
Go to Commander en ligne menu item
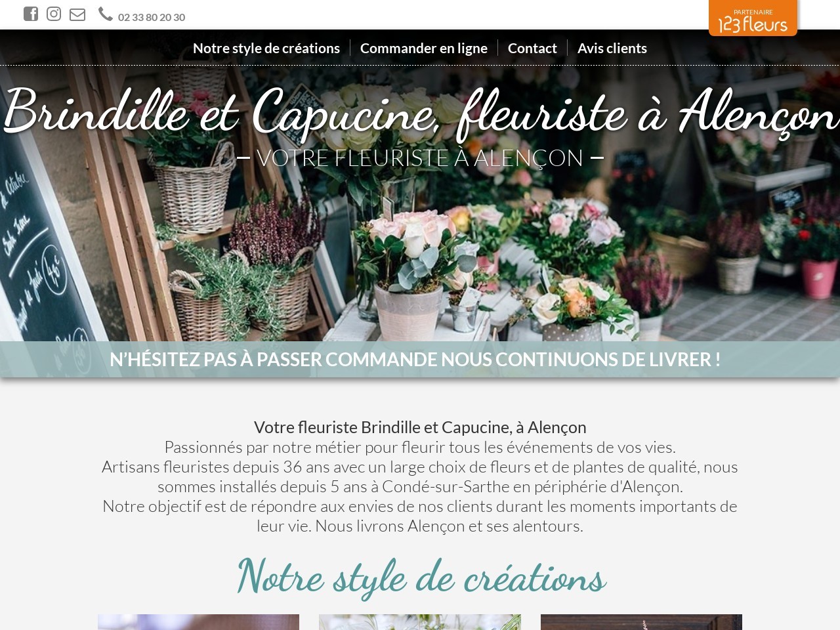[x=424, y=48]
